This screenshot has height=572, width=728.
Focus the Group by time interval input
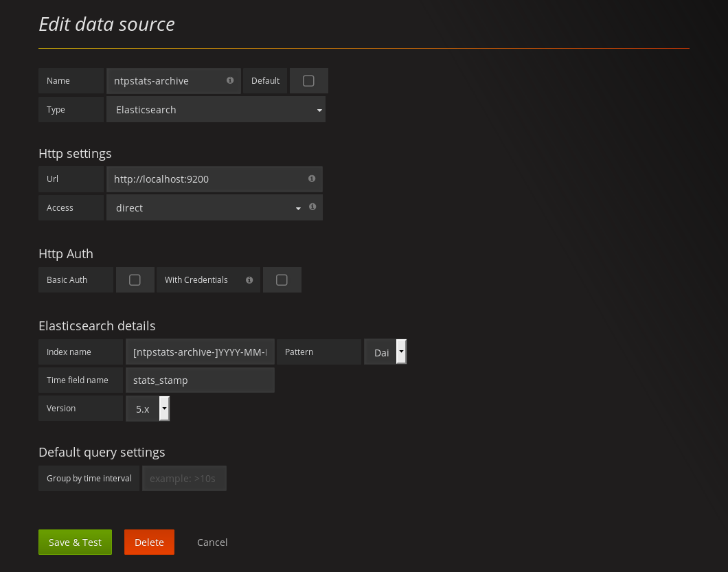184,478
